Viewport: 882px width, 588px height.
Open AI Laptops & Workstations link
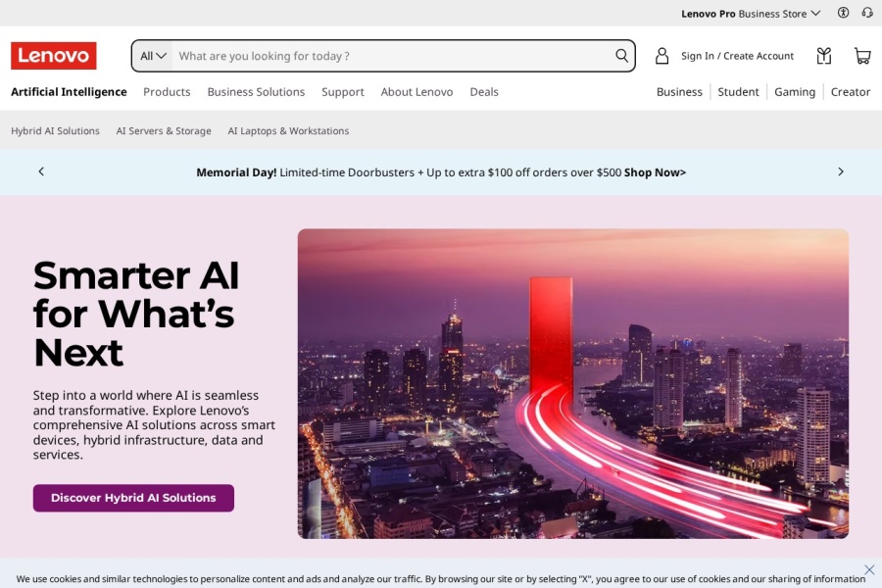click(x=288, y=130)
